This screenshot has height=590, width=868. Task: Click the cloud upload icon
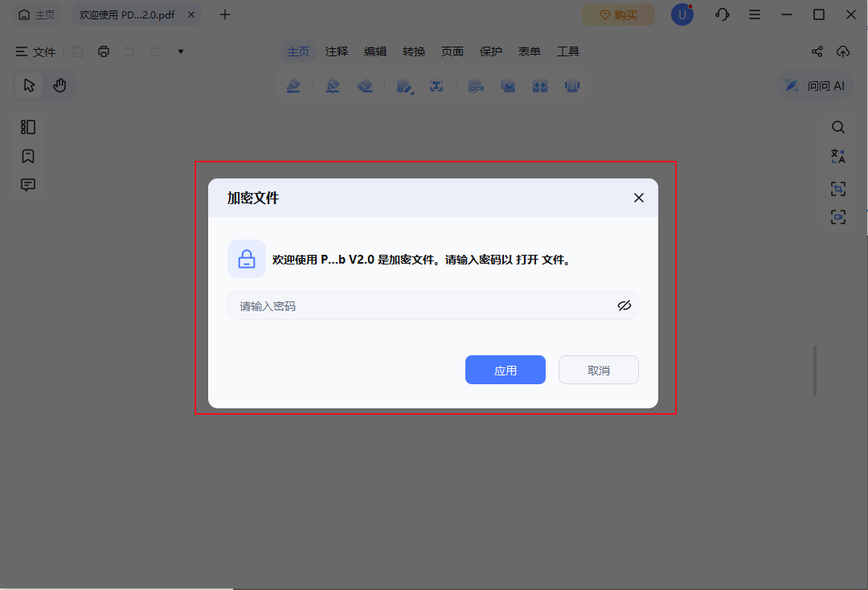pyautogui.click(x=843, y=51)
